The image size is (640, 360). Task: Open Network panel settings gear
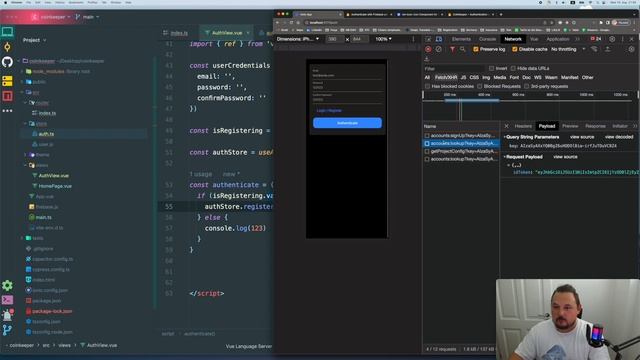click(x=631, y=49)
